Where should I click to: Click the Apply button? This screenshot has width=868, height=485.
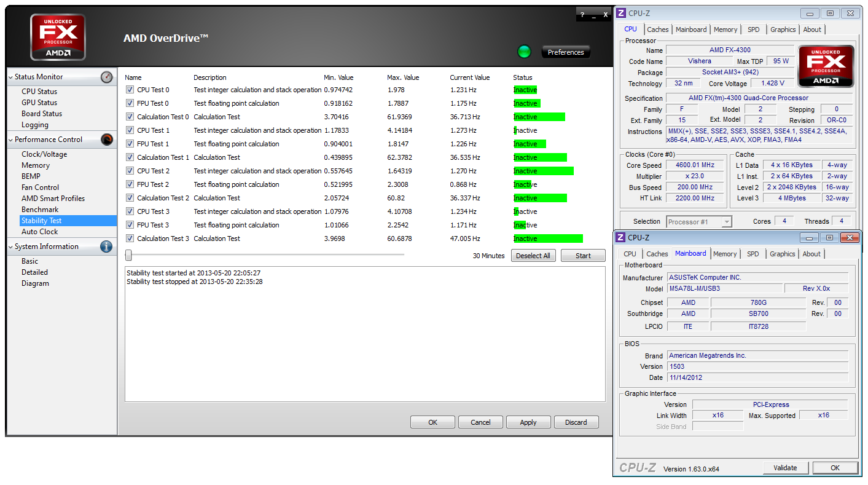click(x=528, y=422)
